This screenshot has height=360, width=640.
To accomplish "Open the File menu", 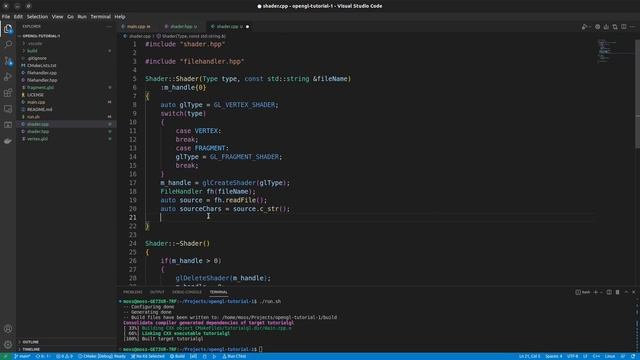I will tap(6, 17).
